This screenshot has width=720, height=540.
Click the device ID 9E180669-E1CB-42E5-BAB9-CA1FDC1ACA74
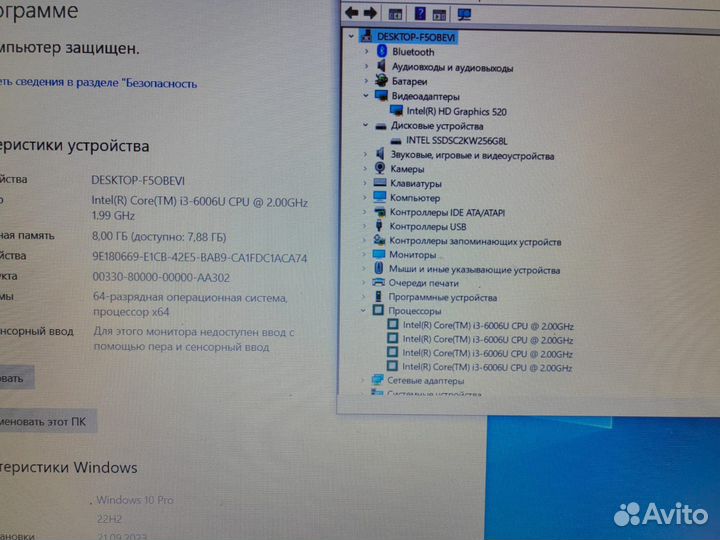coord(199,258)
